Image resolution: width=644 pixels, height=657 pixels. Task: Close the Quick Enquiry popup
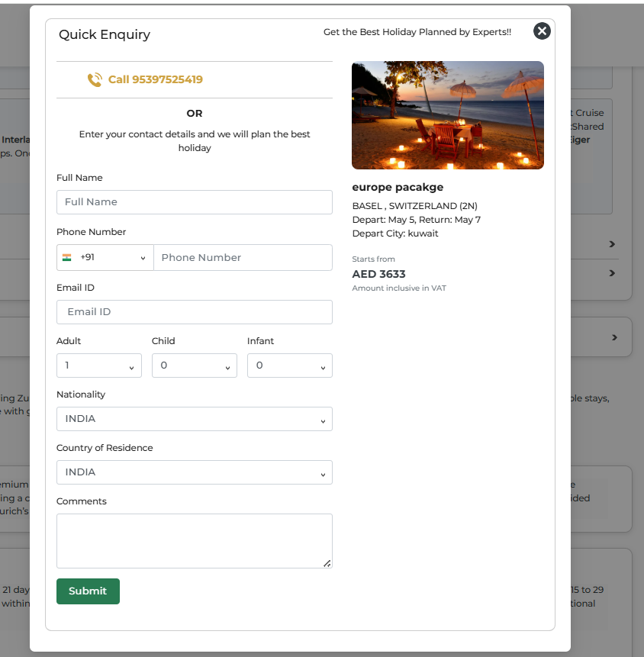point(542,31)
